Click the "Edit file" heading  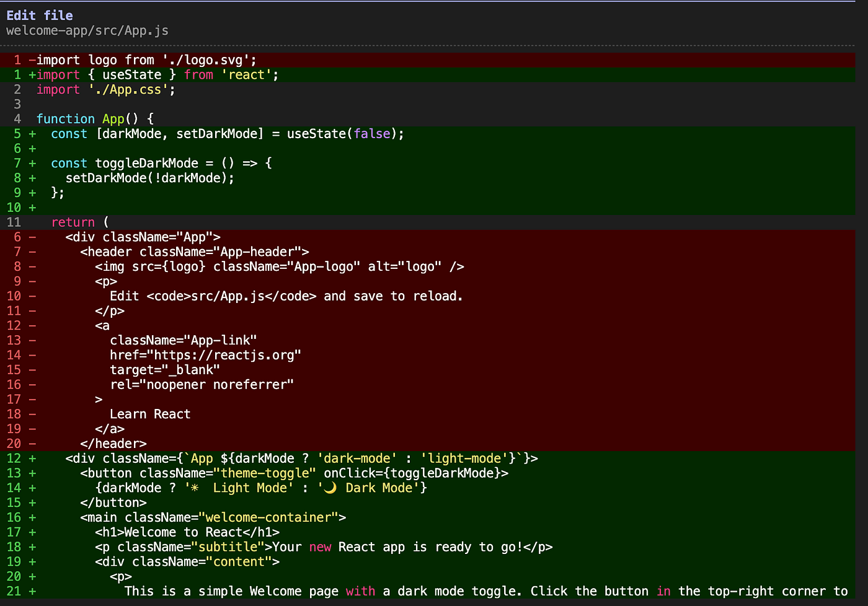pos(40,15)
